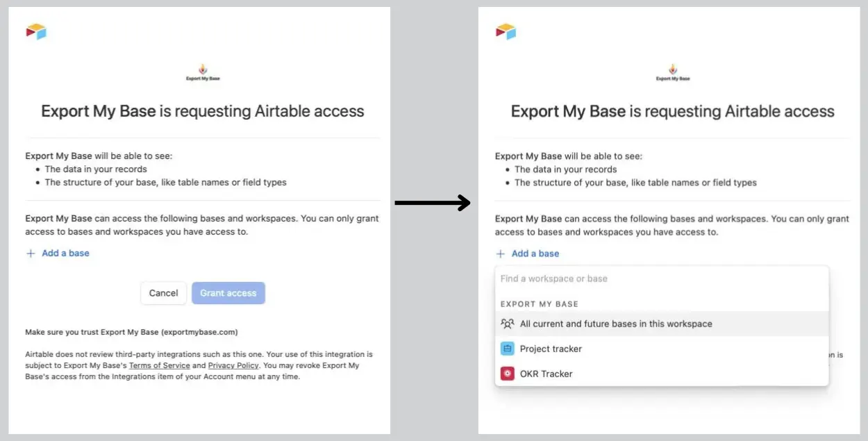Click the plus icon above the dropdown

(501, 253)
